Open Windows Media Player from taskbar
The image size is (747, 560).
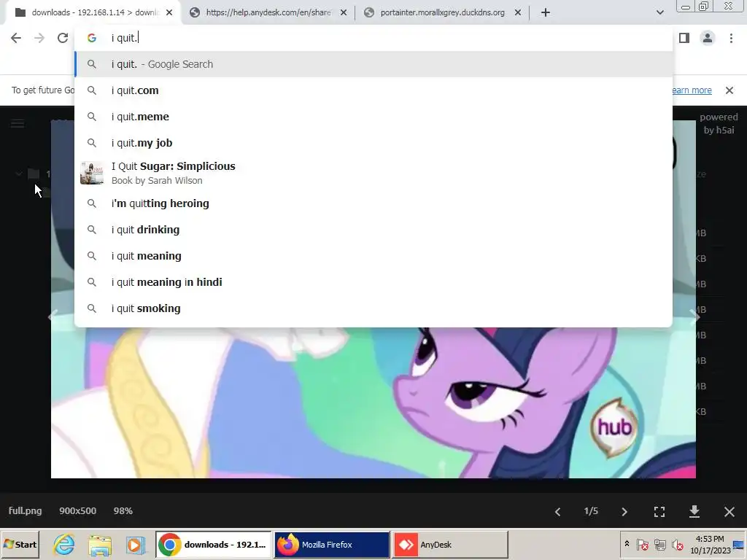pyautogui.click(x=135, y=545)
